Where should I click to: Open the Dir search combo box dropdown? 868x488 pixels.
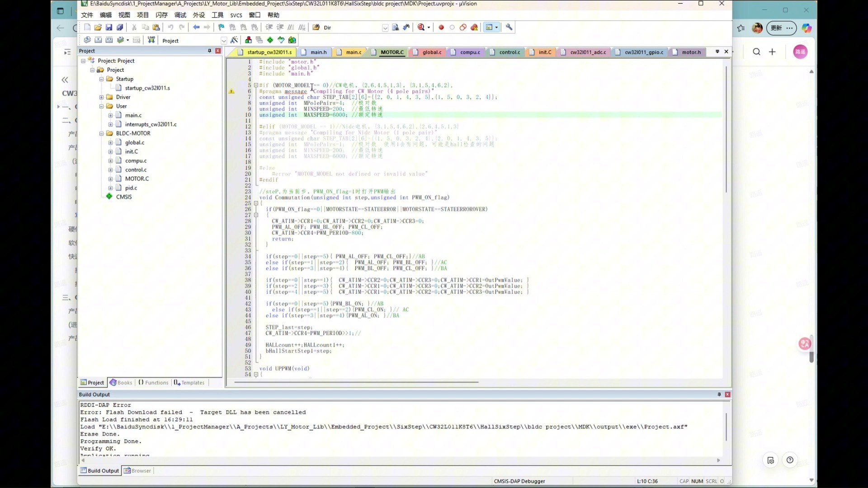385,28
